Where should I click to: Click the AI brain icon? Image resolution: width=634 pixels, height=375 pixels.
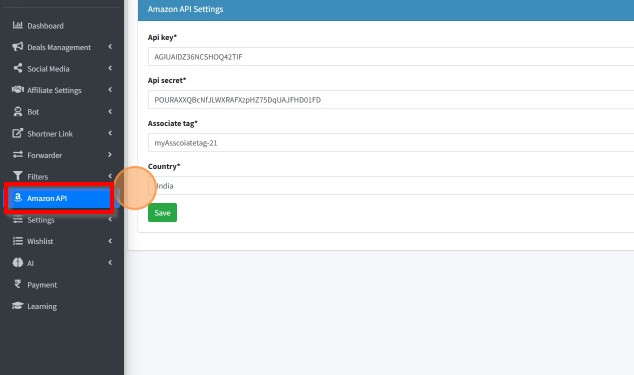(x=17, y=263)
